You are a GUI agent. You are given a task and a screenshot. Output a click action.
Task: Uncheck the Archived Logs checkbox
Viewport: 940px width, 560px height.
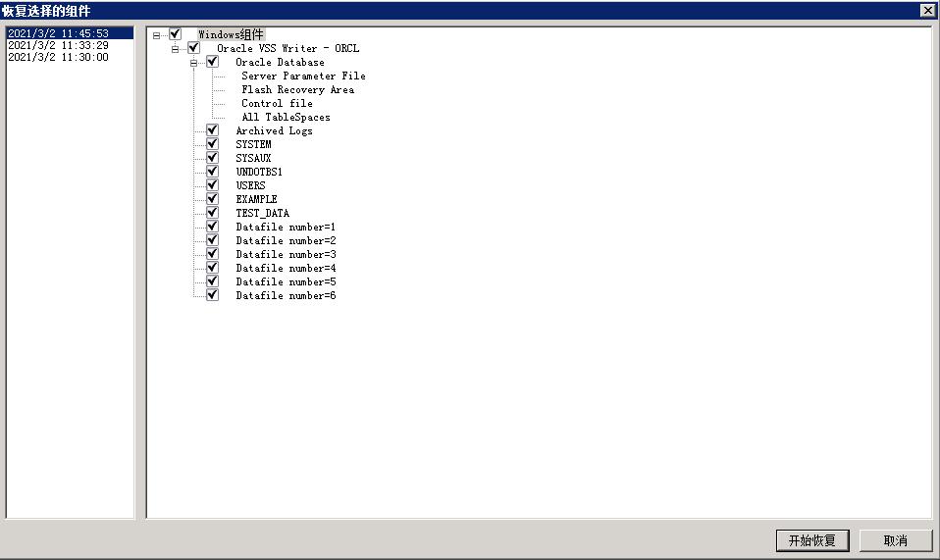coord(212,130)
